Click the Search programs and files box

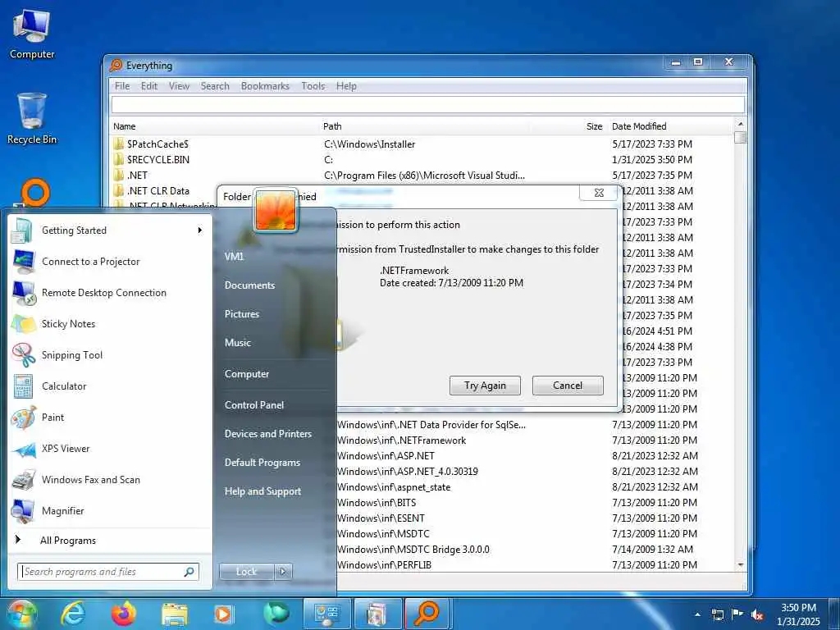click(x=108, y=572)
